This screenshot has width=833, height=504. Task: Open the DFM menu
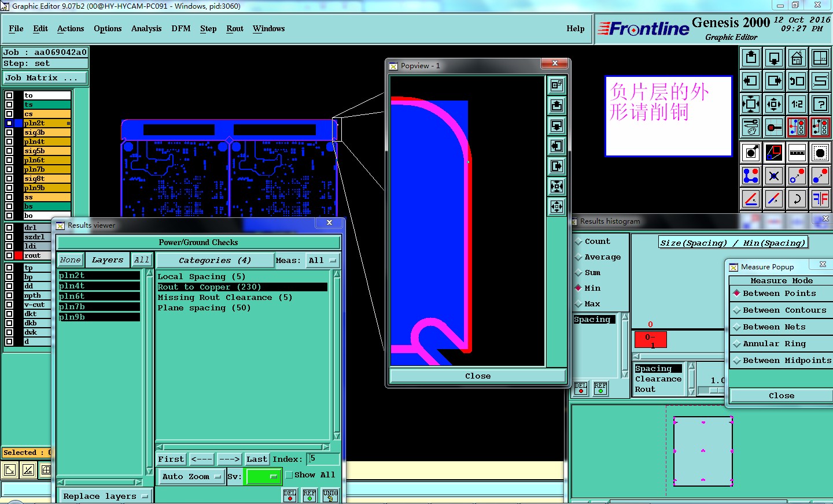pos(181,28)
